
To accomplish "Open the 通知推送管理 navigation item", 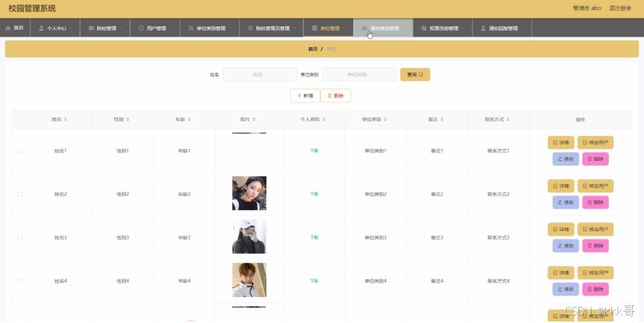I will [x=383, y=28].
